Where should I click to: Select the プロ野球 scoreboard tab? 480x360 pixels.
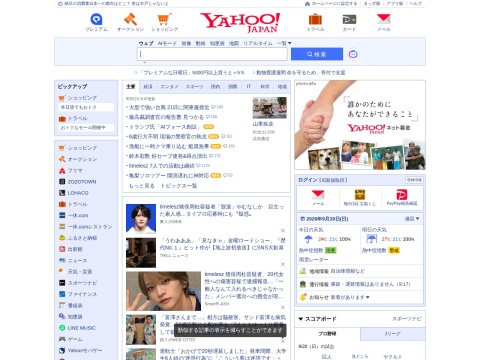pyautogui.click(x=327, y=334)
